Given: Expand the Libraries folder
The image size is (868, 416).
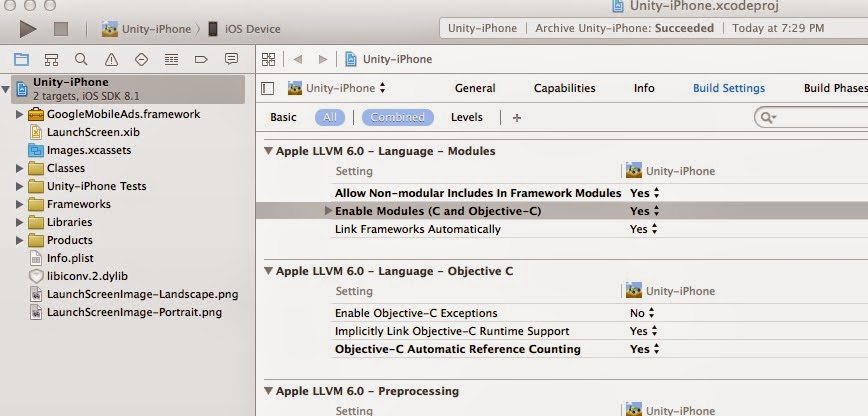Looking at the screenshot, I should click(x=19, y=222).
